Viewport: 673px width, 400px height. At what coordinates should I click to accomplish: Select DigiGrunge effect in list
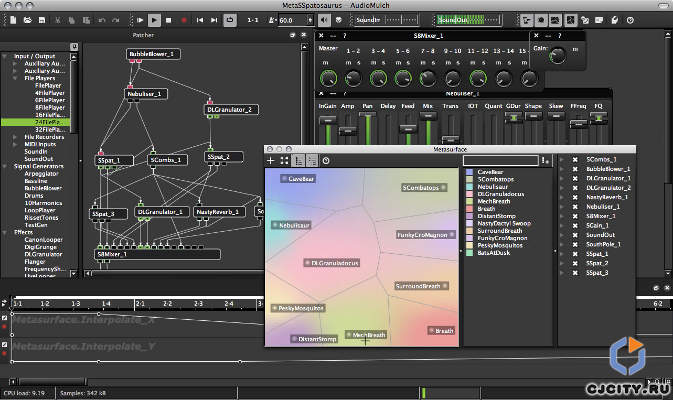[41, 247]
